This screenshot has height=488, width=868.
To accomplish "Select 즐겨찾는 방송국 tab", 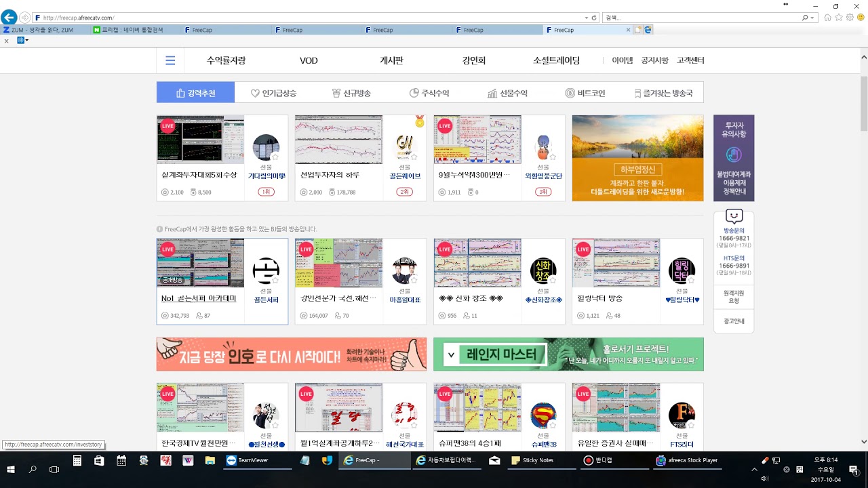I will (664, 93).
